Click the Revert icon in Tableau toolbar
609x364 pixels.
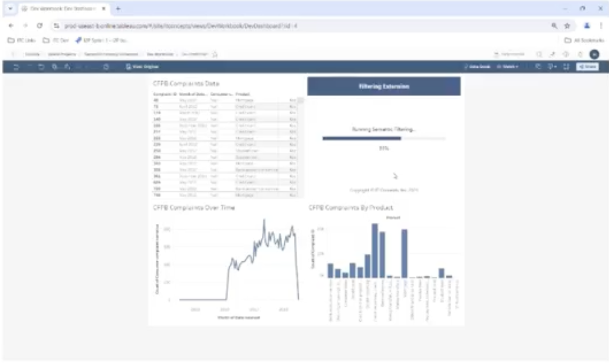tap(41, 67)
